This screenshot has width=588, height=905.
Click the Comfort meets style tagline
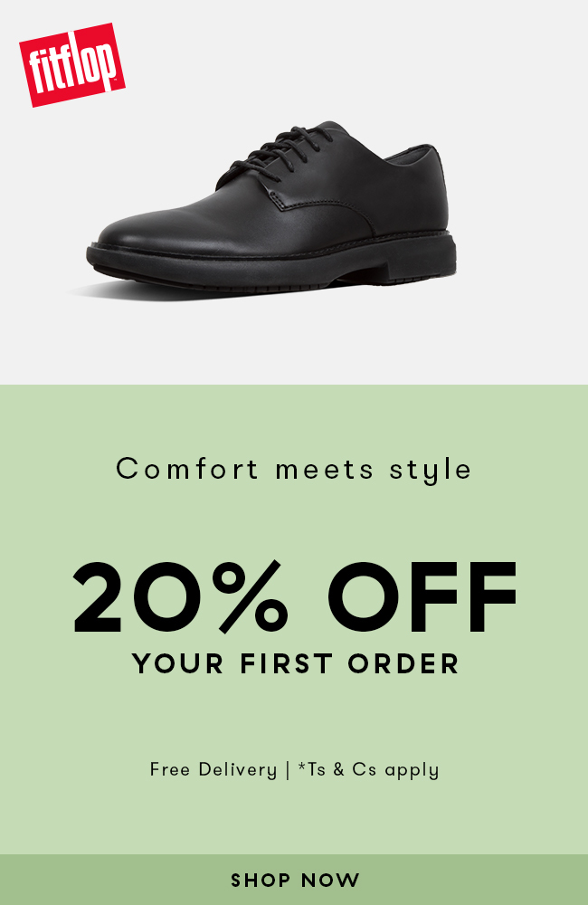tap(294, 470)
